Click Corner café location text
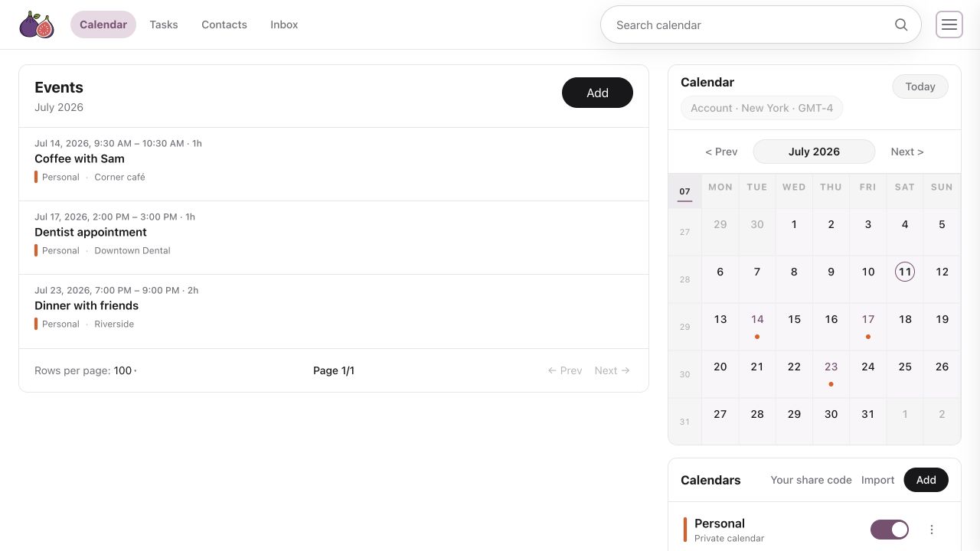980x551 pixels. coord(119,177)
